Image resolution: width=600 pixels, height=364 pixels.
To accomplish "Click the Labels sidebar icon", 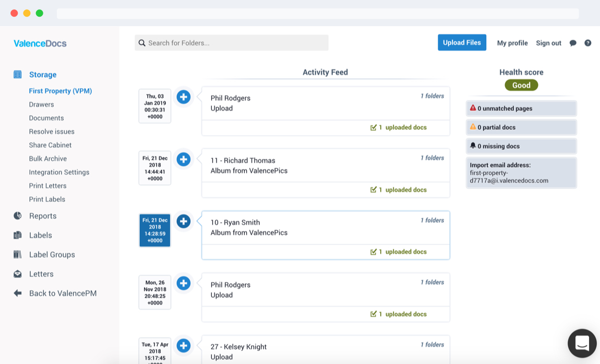I will tap(18, 235).
